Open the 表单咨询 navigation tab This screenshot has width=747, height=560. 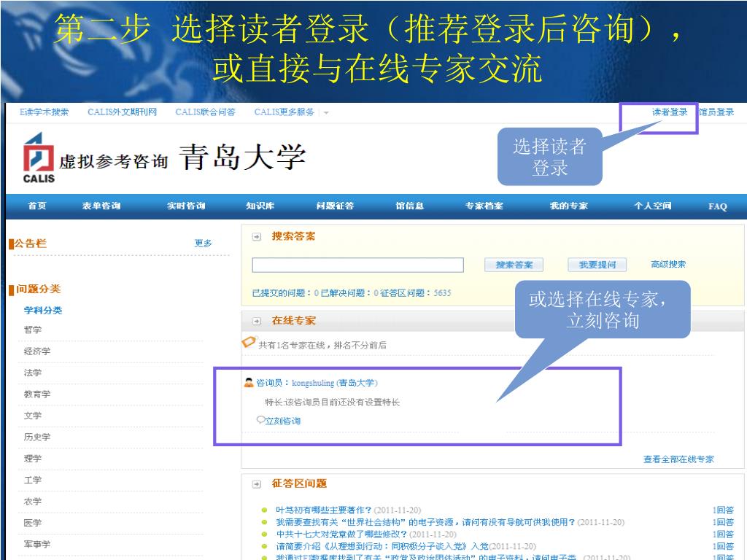tap(101, 206)
